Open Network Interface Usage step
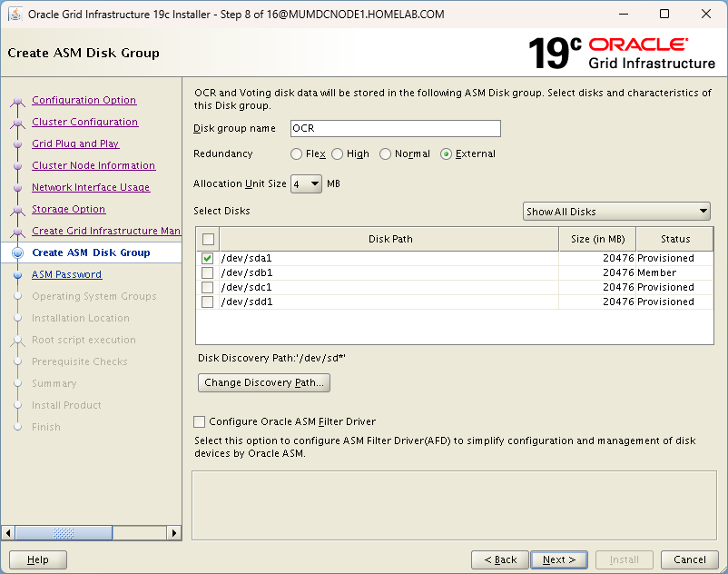Viewport: 728px width, 574px height. coord(91,187)
